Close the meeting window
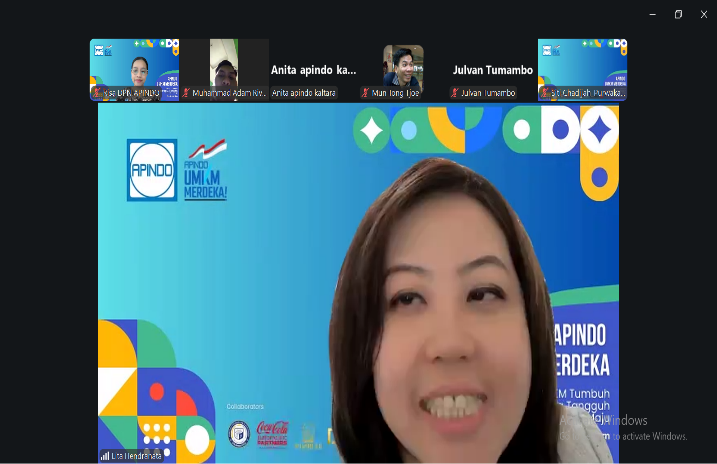Image resolution: width=717 pixels, height=464 pixels. point(704,14)
